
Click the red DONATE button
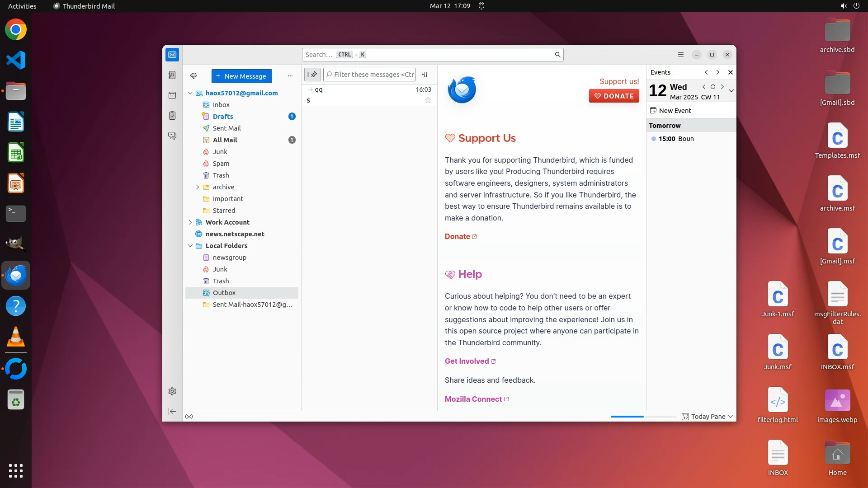pos(614,96)
